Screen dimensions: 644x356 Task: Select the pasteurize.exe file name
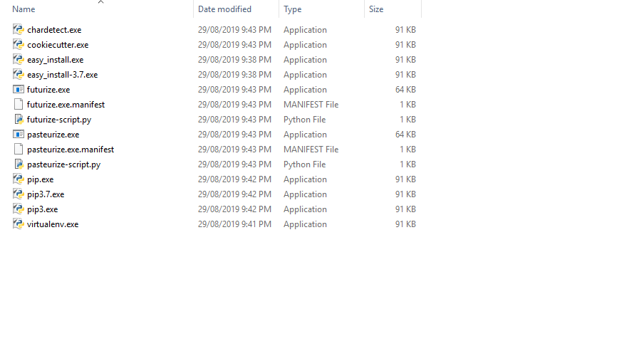click(53, 135)
